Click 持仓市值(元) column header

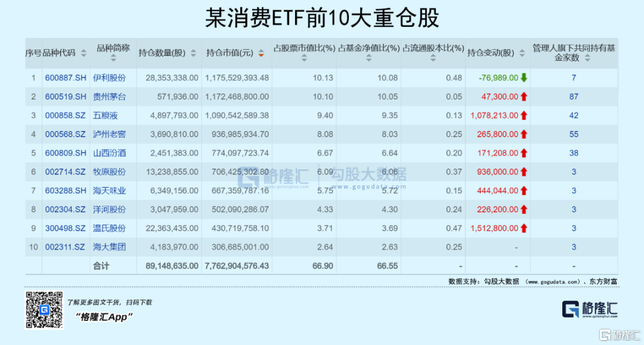click(x=230, y=54)
